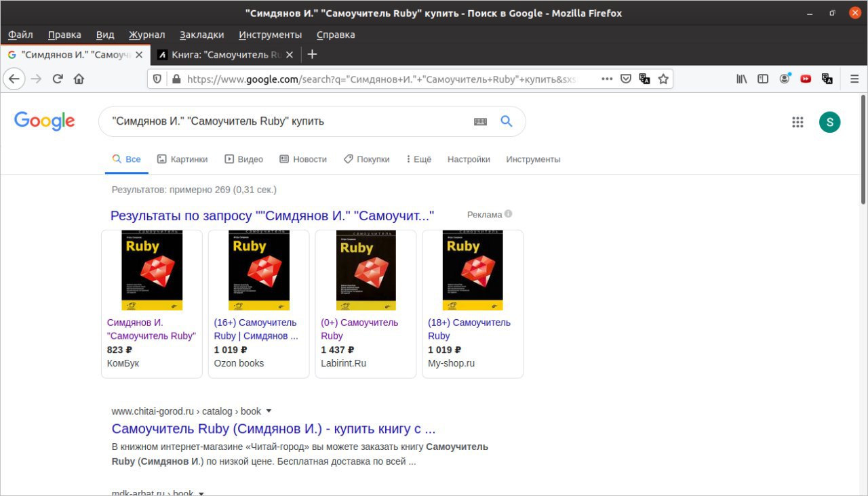Bookmark this page with star icon

(663, 79)
